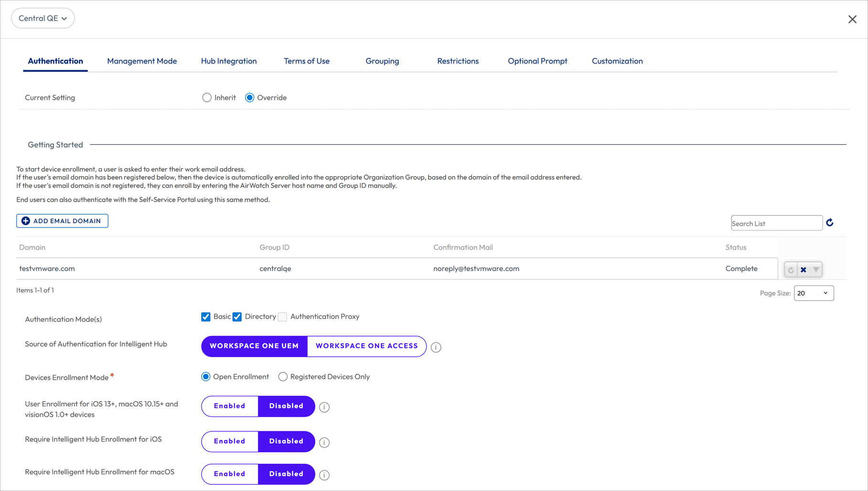Choose Workspace ONE Access as the authentication source
Screen dimensions: 868x491
point(366,346)
